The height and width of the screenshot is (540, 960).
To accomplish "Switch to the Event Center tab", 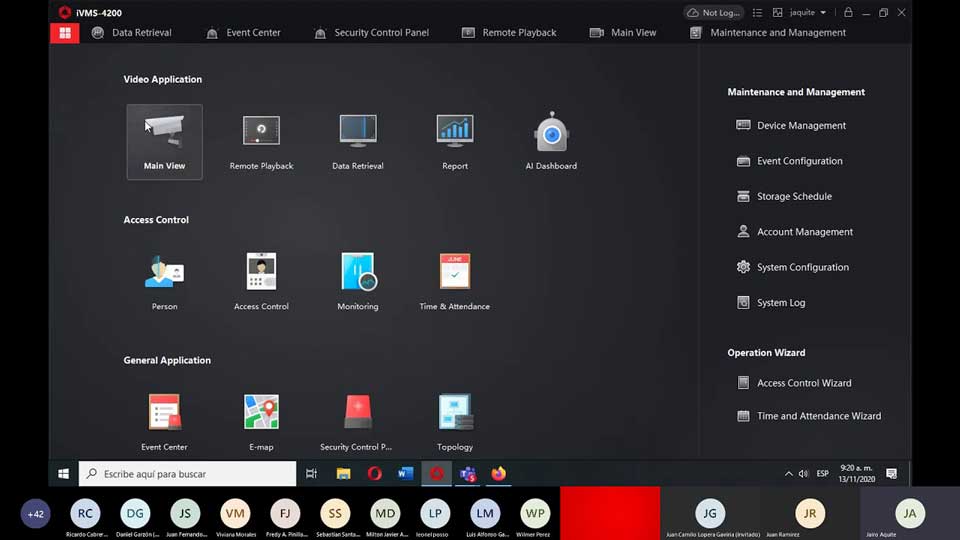I will [x=243, y=33].
